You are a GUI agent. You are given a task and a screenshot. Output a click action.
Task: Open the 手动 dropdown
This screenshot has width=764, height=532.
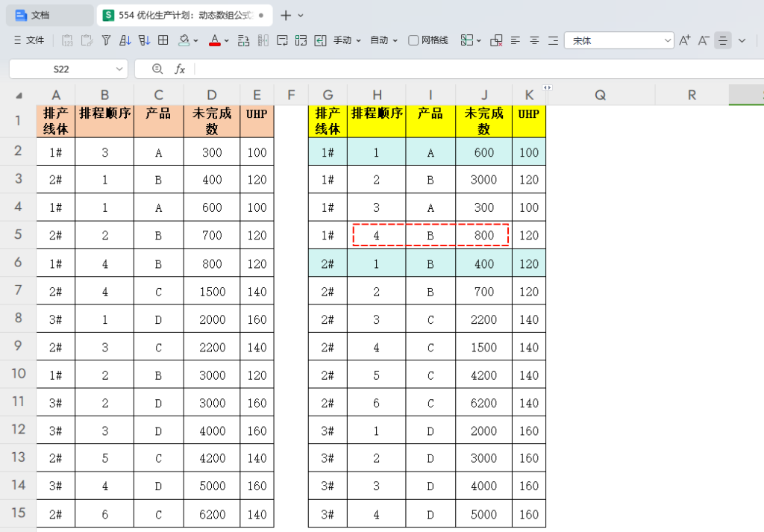(347, 40)
